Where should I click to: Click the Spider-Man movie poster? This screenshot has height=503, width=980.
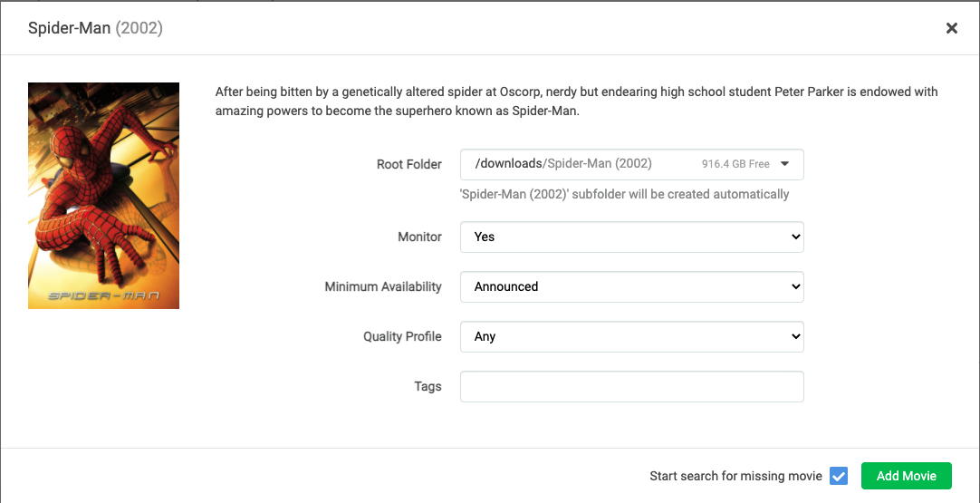(104, 196)
